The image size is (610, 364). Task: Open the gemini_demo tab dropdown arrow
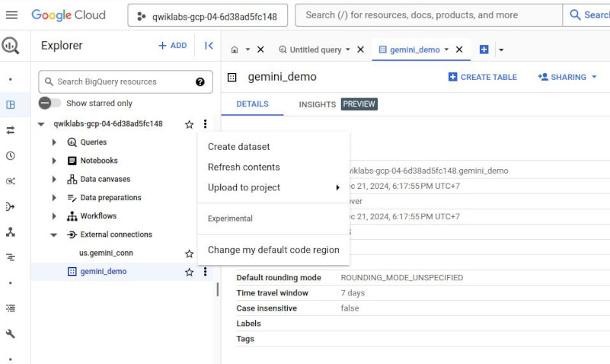click(446, 49)
